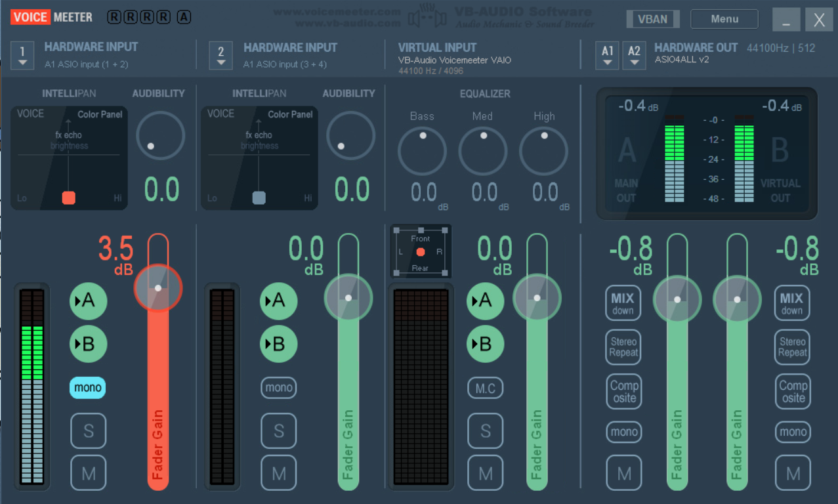Open the A2 hardware output dropdown
This screenshot has width=838, height=504.
[634, 55]
